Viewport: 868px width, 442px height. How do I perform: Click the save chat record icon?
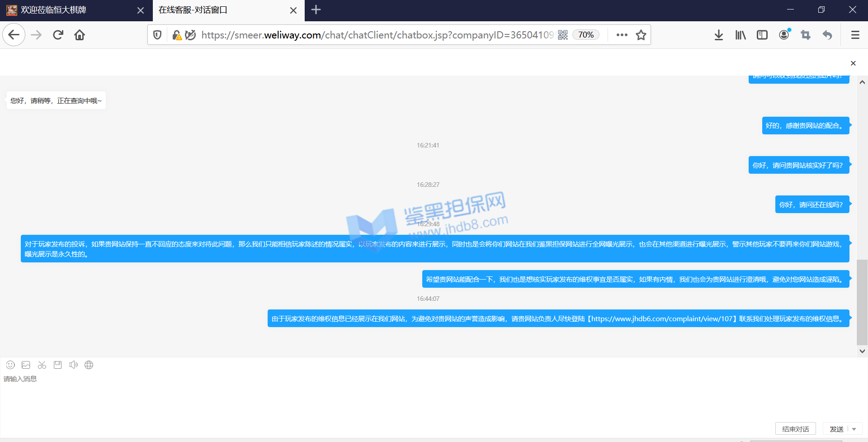click(x=57, y=365)
